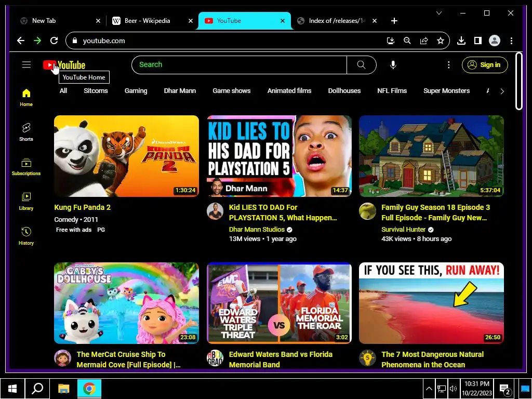This screenshot has width=532, height=399.
Task: Open Library in the sidebar
Action: (26, 202)
